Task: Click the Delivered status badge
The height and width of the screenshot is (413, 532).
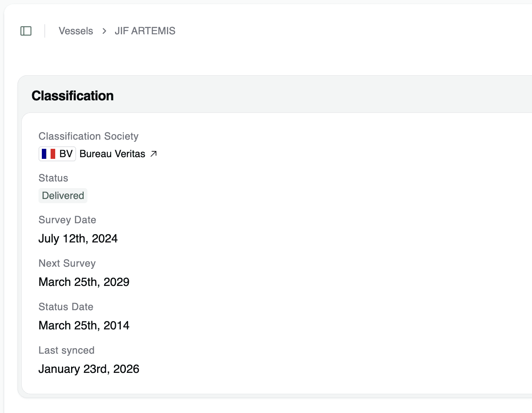Action: 63,196
